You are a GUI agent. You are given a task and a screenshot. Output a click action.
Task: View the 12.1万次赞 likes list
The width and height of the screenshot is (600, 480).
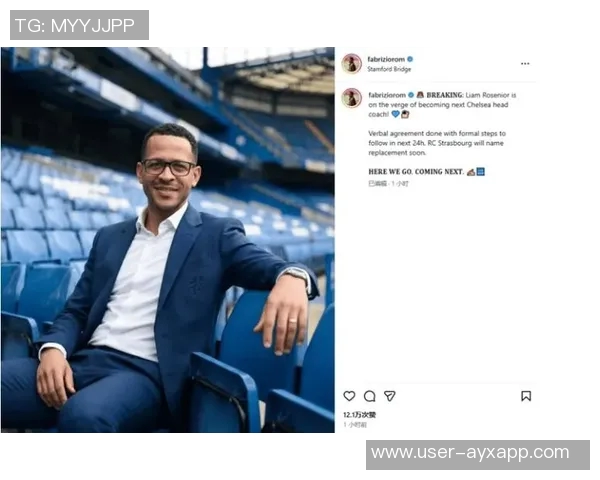359,415
